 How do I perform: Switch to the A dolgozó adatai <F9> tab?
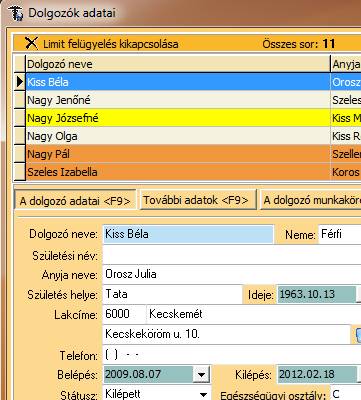click(x=75, y=201)
